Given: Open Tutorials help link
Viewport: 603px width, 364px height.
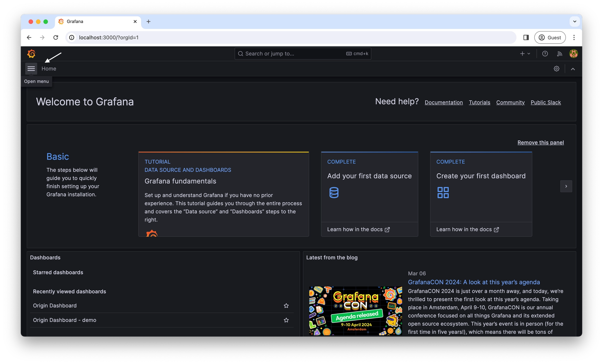Looking at the screenshot, I should 479,102.
